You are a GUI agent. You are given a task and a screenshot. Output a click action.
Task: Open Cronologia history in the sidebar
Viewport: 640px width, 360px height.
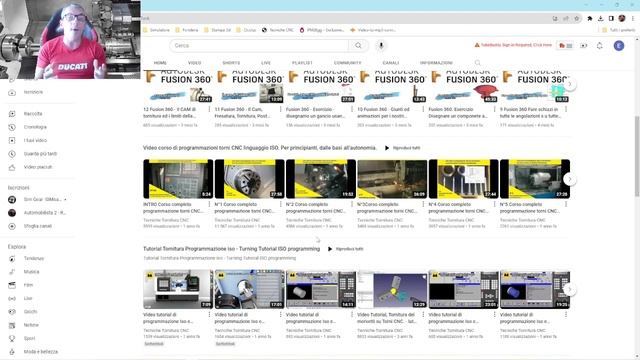tap(35, 127)
